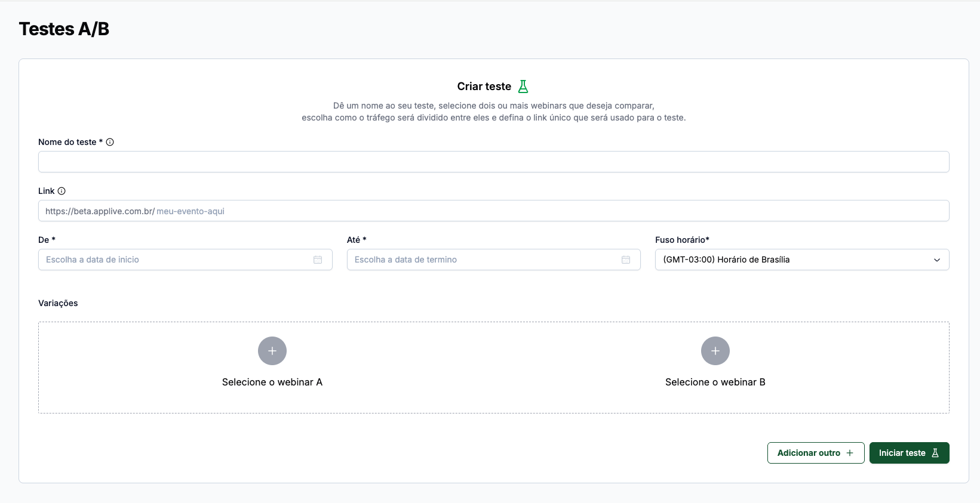
Task: Click the Adicionar outro button
Action: click(x=816, y=453)
